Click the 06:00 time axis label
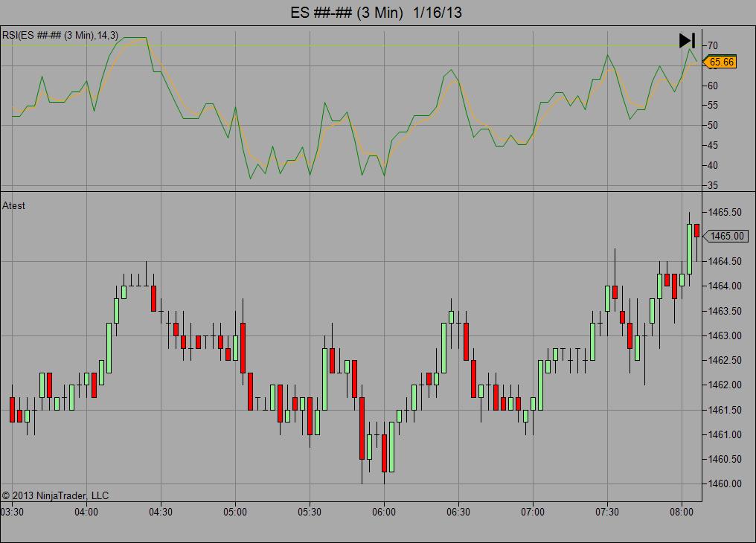The width and height of the screenshot is (756, 543). pos(384,512)
